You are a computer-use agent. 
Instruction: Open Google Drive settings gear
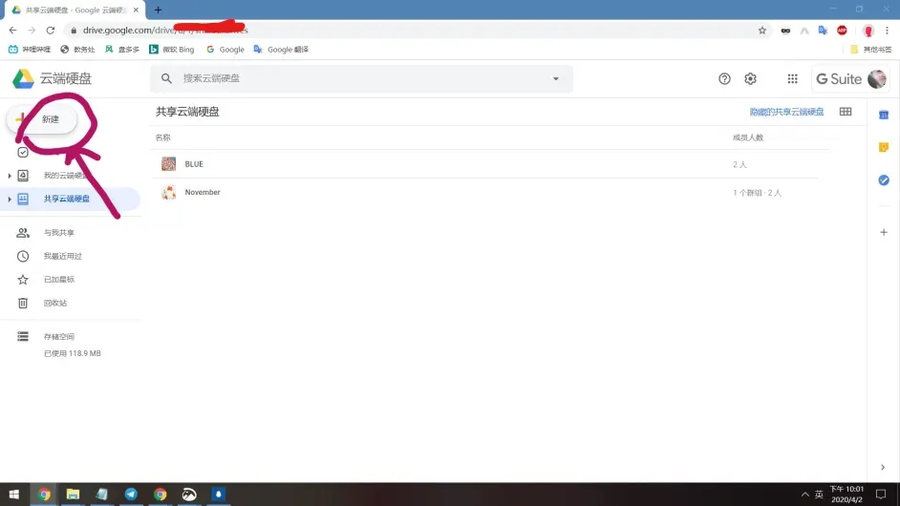750,79
